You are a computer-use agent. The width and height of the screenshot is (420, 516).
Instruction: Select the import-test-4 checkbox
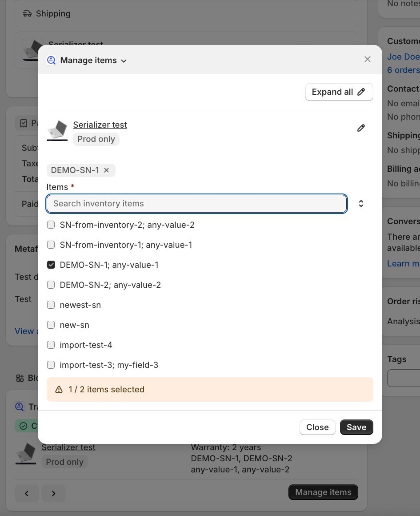(51, 345)
